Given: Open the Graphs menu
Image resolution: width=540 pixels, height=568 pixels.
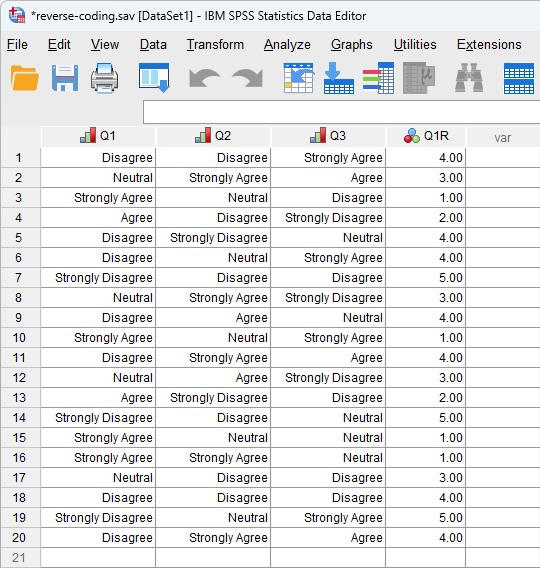Looking at the screenshot, I should pos(351,45).
